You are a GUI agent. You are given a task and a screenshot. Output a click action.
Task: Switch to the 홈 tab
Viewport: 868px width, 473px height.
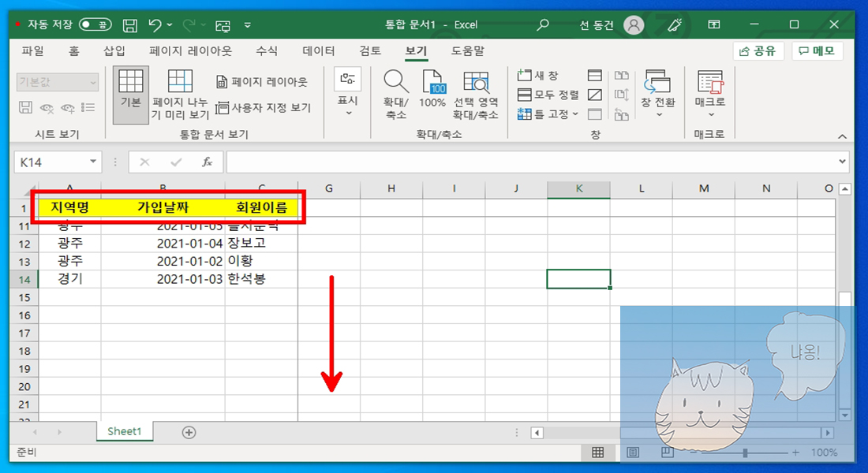coord(73,51)
